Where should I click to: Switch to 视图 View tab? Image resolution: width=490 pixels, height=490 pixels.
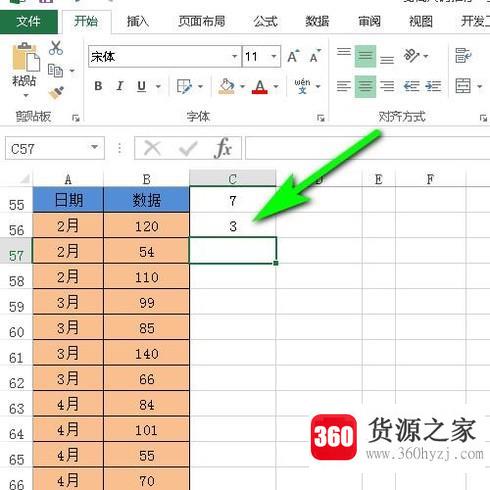pos(421,22)
